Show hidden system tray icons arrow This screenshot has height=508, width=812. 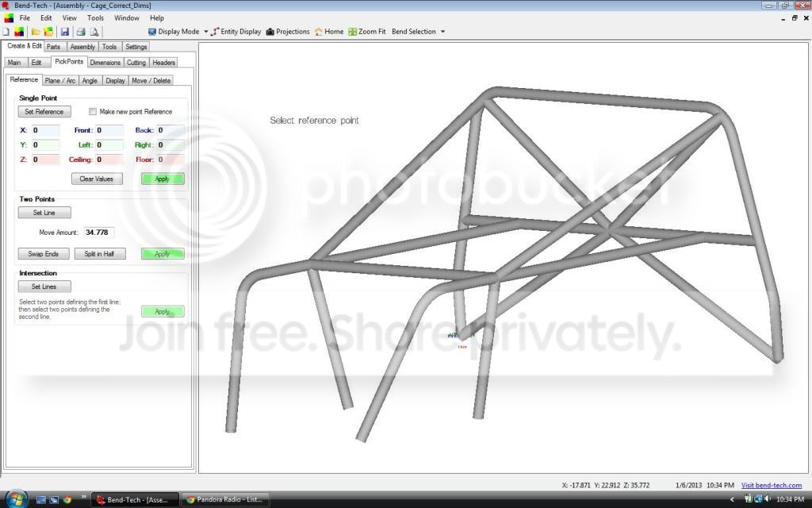(732, 500)
